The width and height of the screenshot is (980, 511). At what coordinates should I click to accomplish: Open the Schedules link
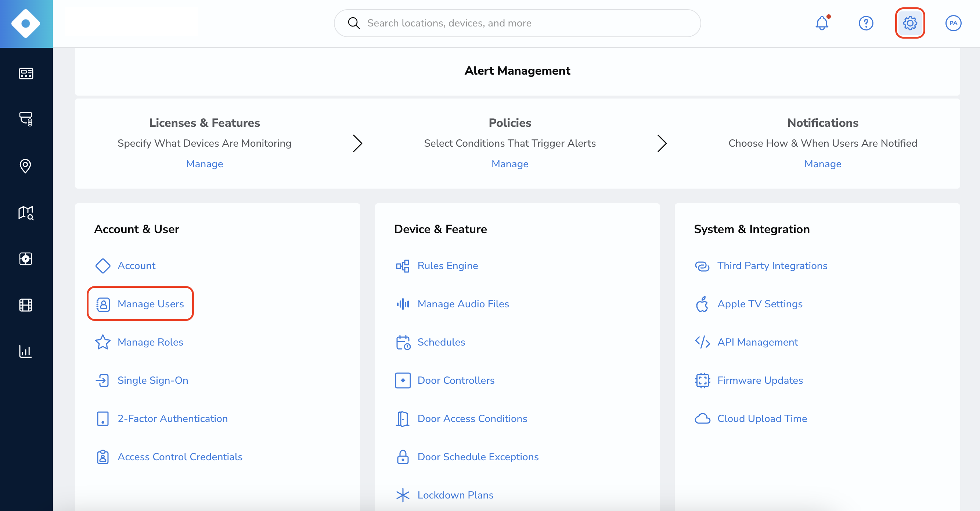pyautogui.click(x=441, y=342)
